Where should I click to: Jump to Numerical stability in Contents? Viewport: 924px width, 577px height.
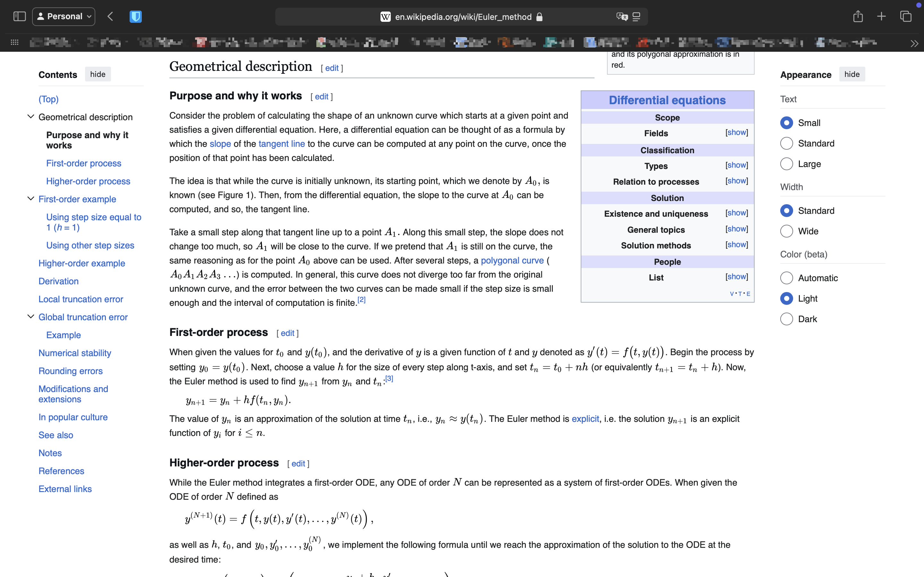[75, 353]
